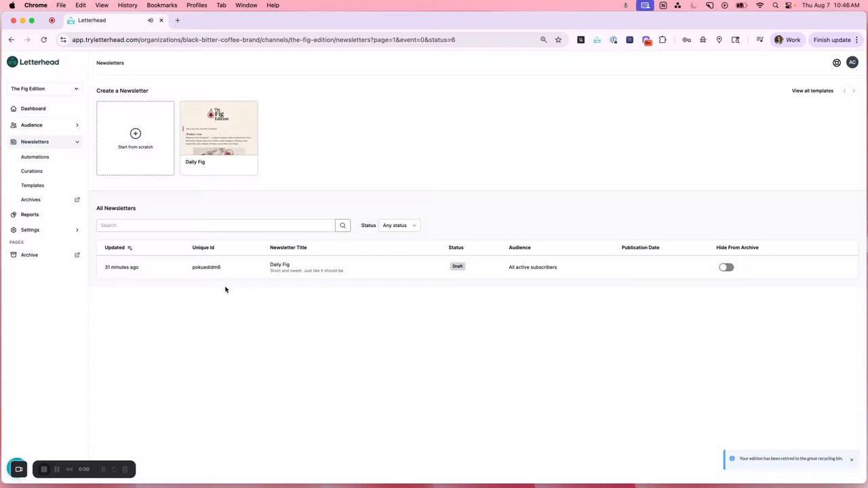Screen dimensions: 868x488
Task: Open Archives external link icon
Action: [x=77, y=200]
